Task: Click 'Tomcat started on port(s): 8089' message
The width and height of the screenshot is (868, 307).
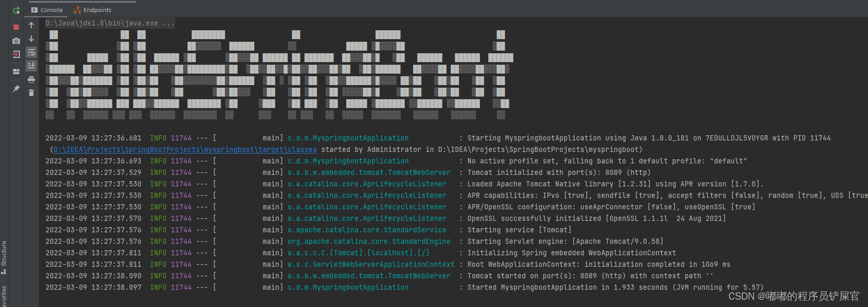Action: pyautogui.click(x=590, y=276)
